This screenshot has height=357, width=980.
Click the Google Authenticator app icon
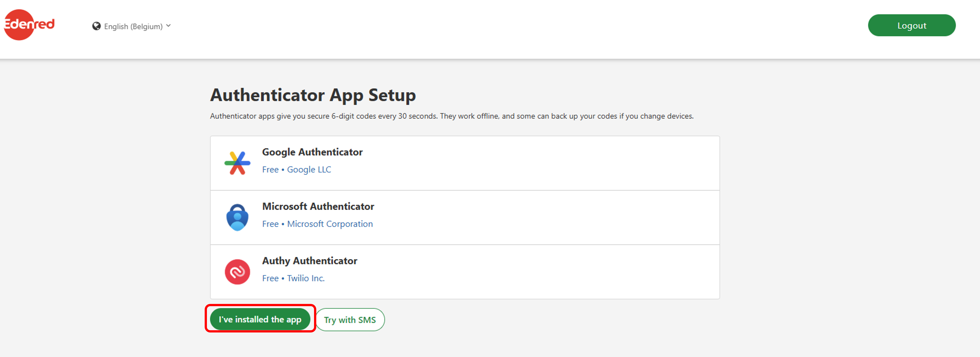[x=237, y=163]
